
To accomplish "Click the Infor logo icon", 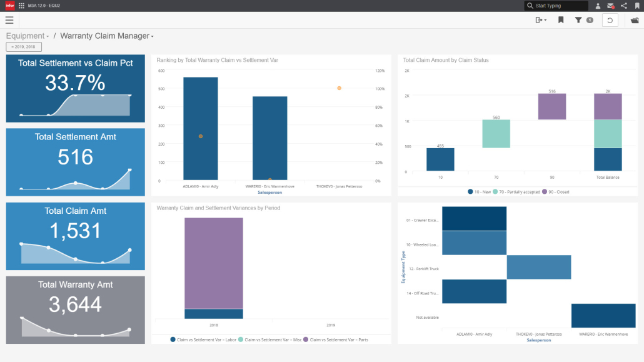I will [x=9, y=6].
